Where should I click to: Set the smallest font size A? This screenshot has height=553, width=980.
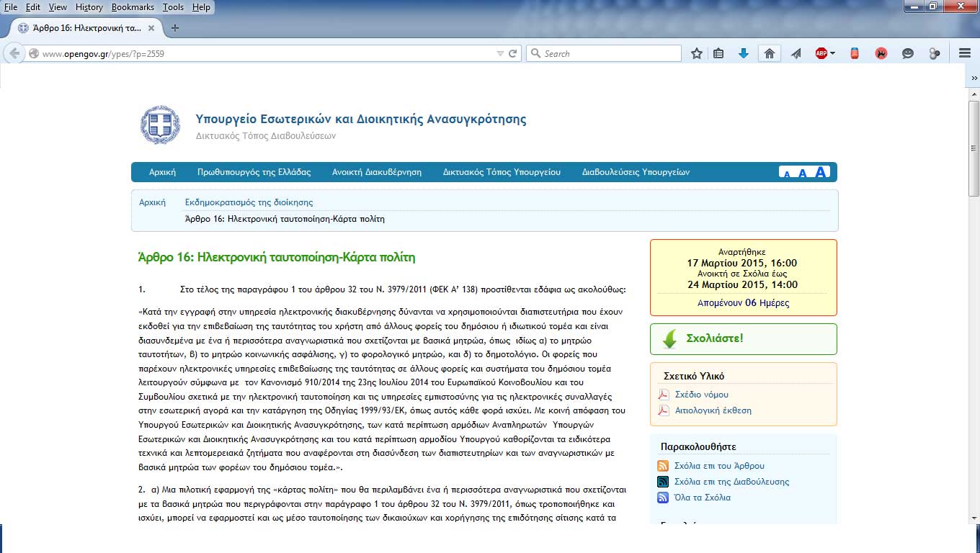pyautogui.click(x=787, y=174)
